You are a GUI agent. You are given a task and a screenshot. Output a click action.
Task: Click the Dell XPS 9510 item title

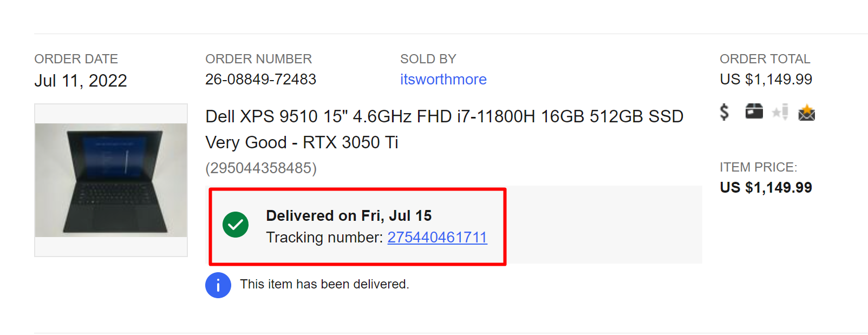(x=444, y=129)
